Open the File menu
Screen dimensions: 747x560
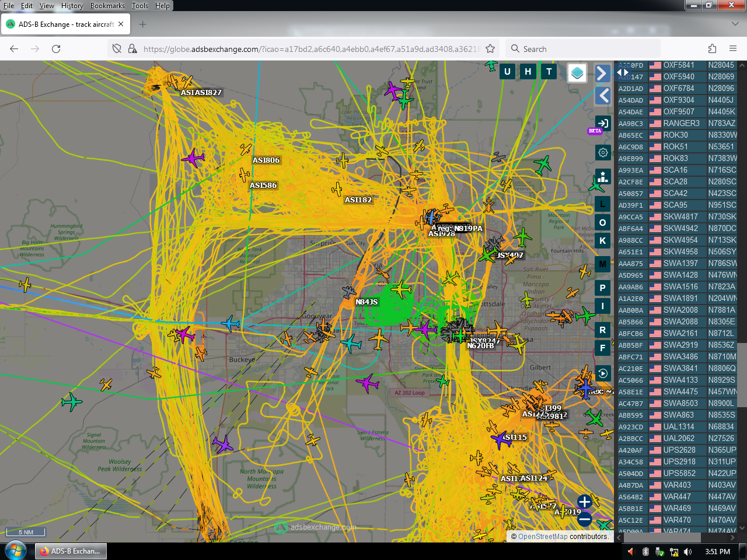(x=9, y=6)
